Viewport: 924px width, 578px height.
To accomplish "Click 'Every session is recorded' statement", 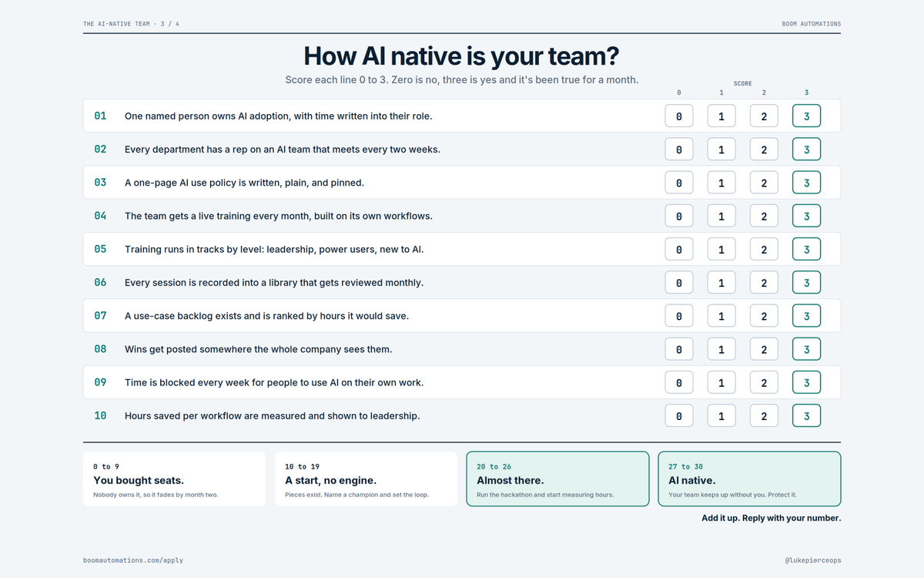I will (274, 283).
